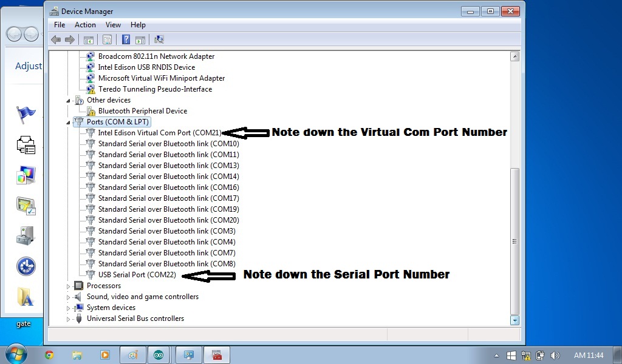
Task: Click the power plug tray icon
Action: pos(540,356)
